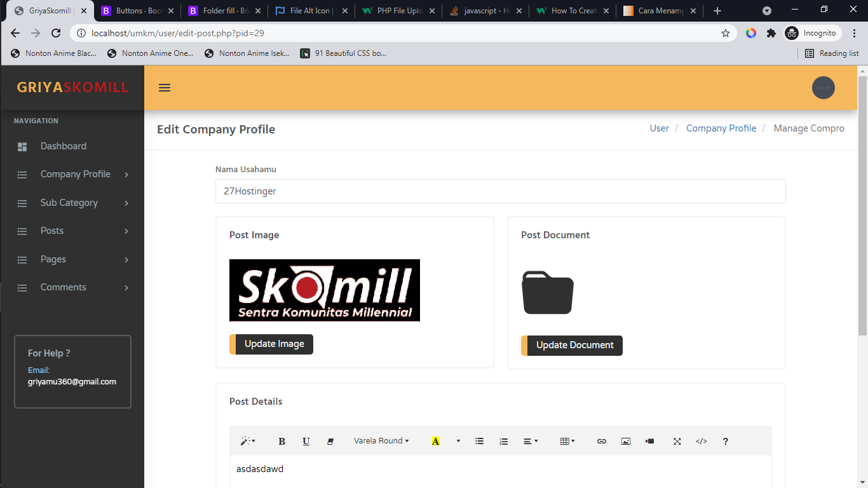Open the Dashboard navigation item
Screen dimensions: 868x488
(63, 146)
